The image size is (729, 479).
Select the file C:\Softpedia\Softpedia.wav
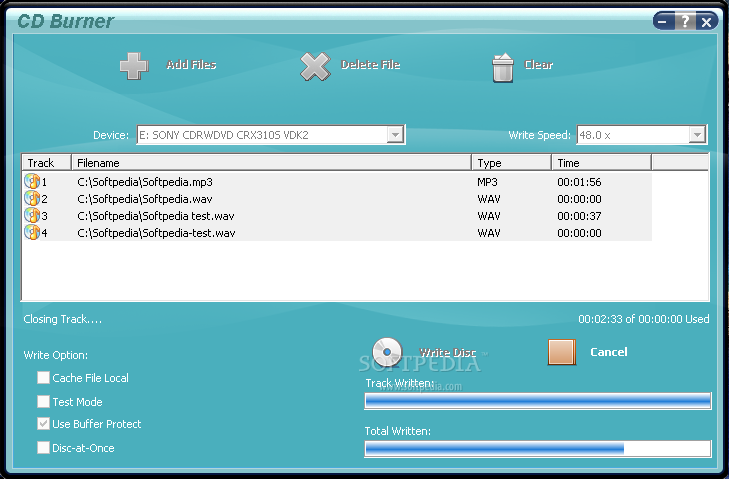click(x=145, y=199)
